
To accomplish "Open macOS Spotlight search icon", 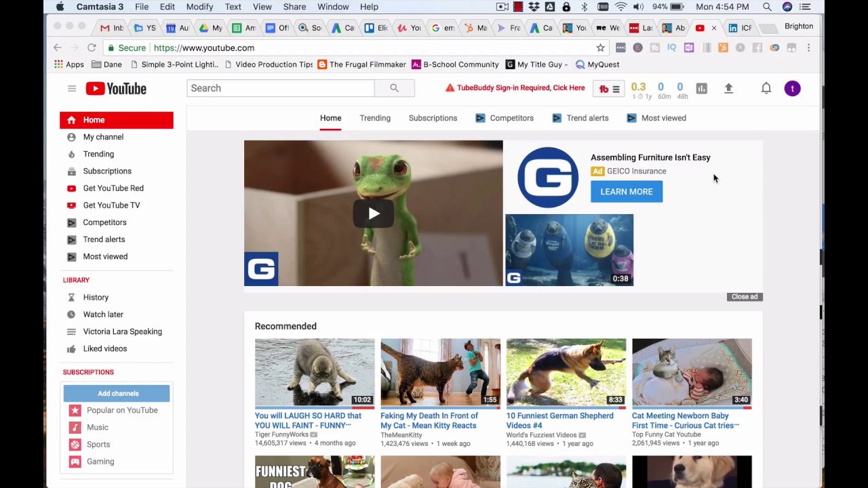I will (x=767, y=7).
